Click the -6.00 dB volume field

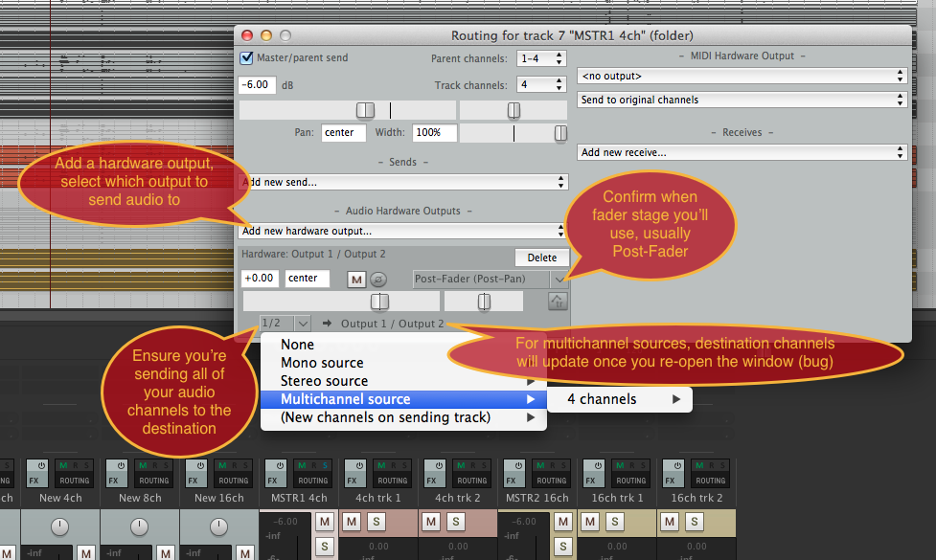coord(258,84)
